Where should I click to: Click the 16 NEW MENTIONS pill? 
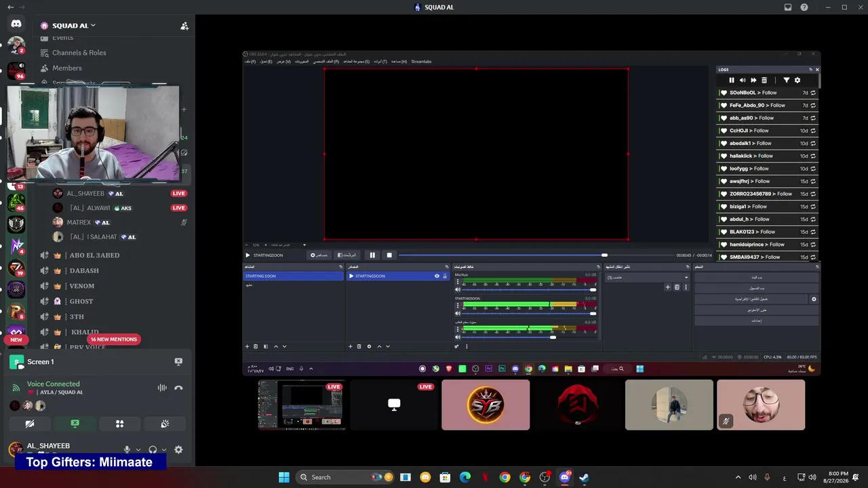[114, 340]
